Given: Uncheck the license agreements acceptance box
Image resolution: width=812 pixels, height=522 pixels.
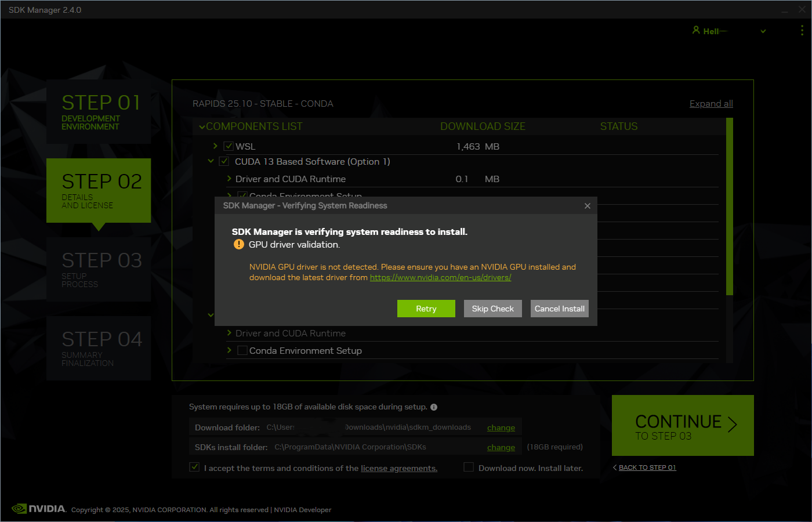Looking at the screenshot, I should [x=194, y=466].
